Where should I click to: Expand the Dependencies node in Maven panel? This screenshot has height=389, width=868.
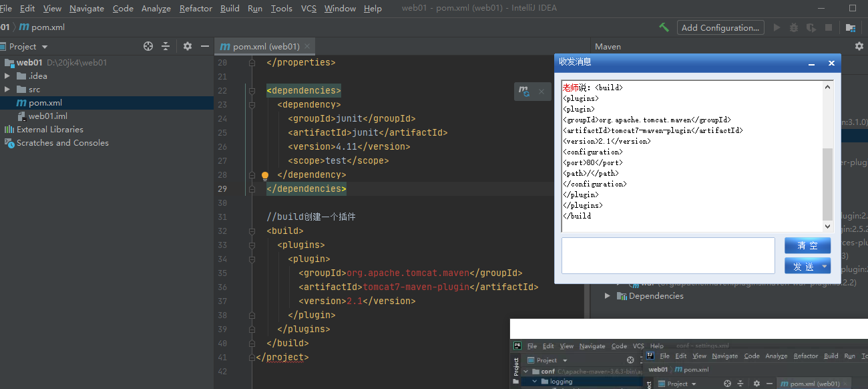608,296
